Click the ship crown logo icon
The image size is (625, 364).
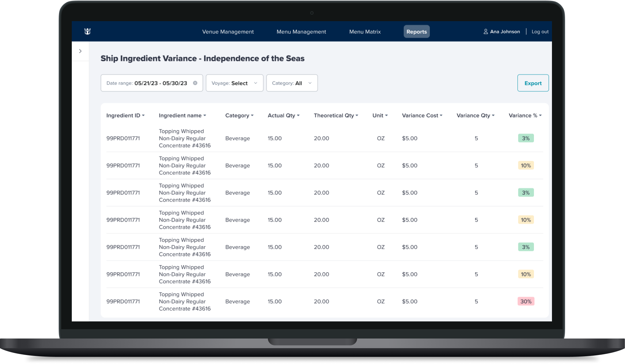[x=87, y=31]
